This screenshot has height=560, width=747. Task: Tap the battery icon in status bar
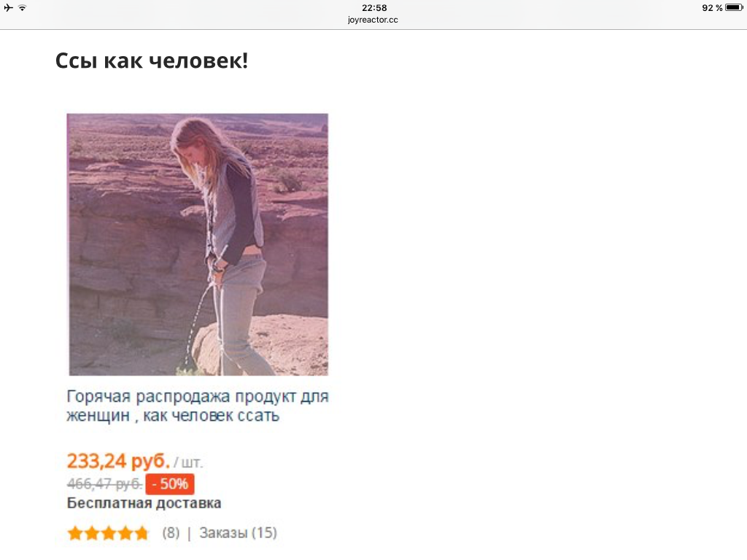(x=734, y=7)
